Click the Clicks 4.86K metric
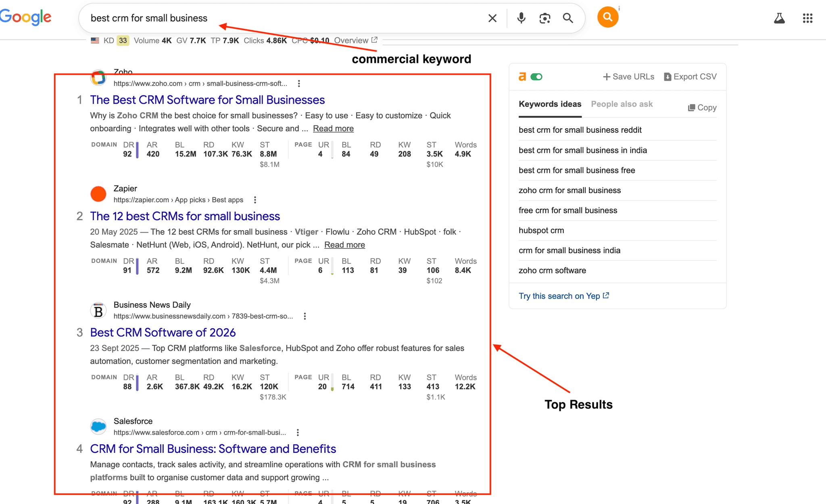Screen dimensions: 826x504 click(265, 40)
